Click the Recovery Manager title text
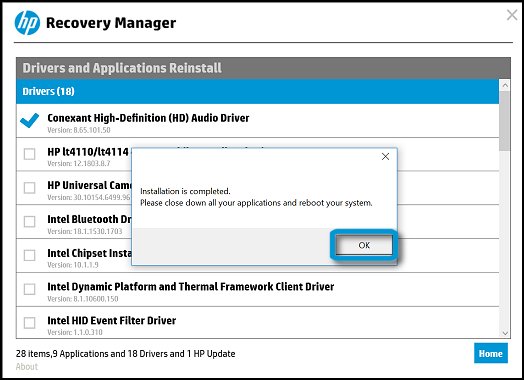Image resolution: width=524 pixels, height=380 pixels. [x=111, y=23]
